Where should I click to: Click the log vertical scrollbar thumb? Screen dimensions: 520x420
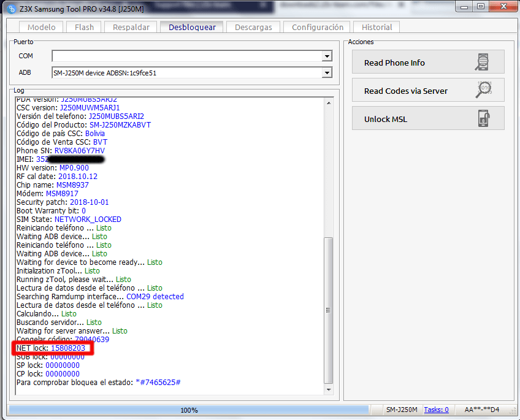(328, 310)
